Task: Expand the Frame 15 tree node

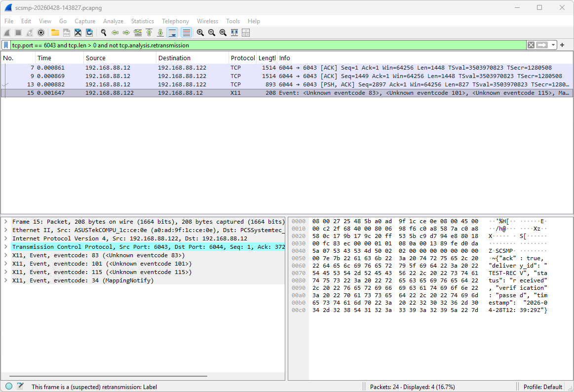Action: coord(6,222)
